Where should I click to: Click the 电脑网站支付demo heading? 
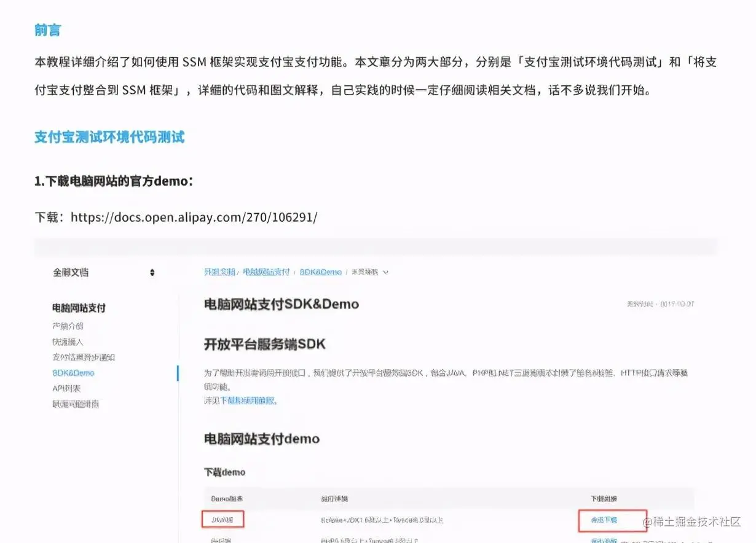262,439
